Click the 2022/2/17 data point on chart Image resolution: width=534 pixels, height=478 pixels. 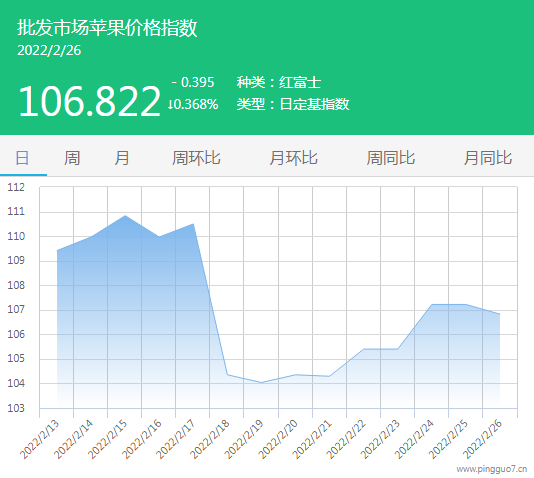click(193, 224)
